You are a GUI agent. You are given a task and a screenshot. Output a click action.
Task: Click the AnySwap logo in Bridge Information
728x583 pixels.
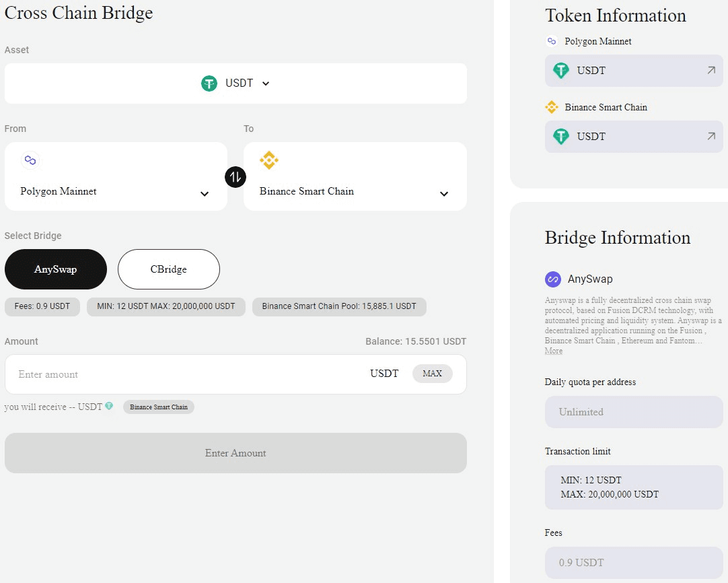pos(553,279)
